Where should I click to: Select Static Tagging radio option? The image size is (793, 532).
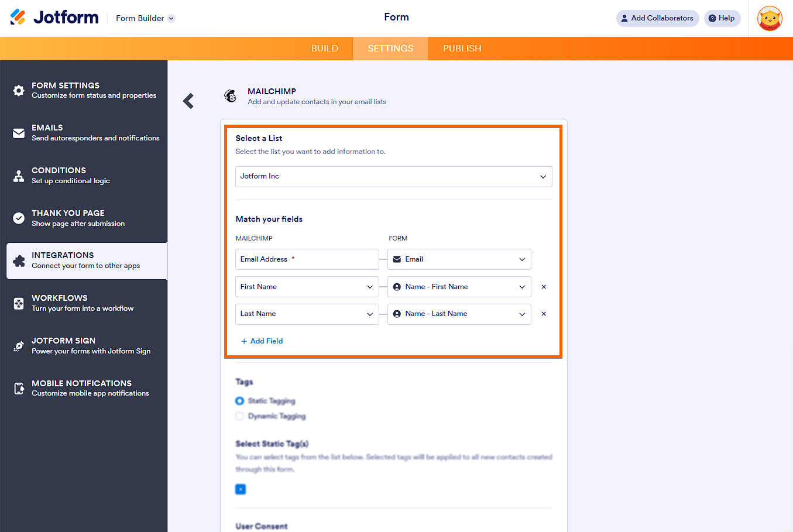point(240,401)
